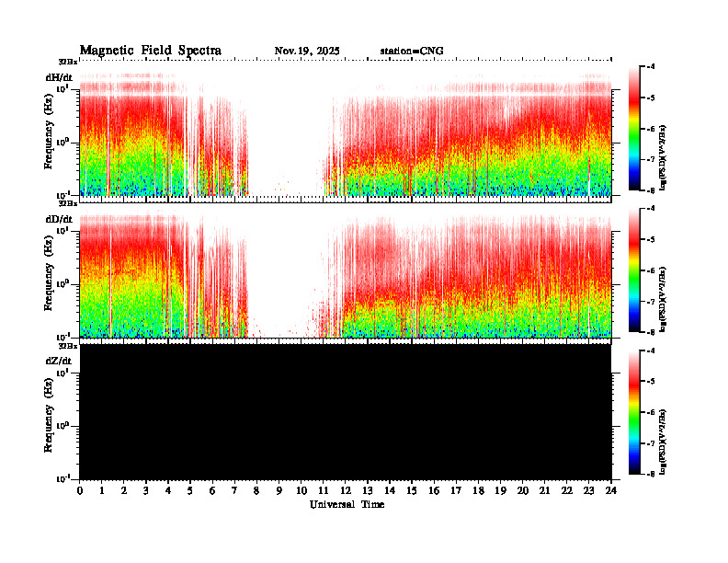Click the "20" hour tick on the time axis
Viewport: 728px width, 563px height.
tap(523, 491)
